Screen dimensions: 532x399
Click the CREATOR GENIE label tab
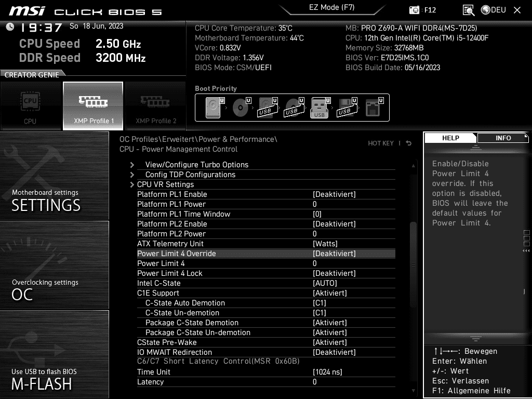coord(32,75)
